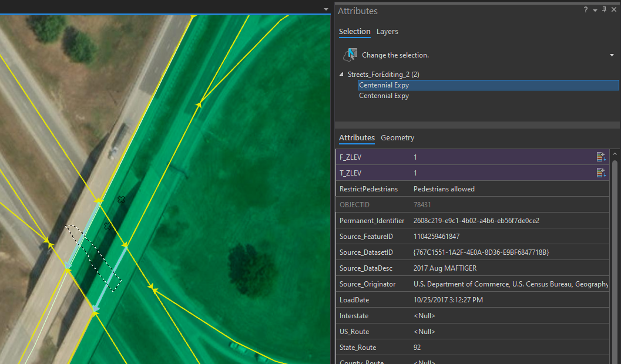Viewport: 621px width, 364px height.
Task: Apply T_ZLEV value to all selected features
Action: pos(600,173)
